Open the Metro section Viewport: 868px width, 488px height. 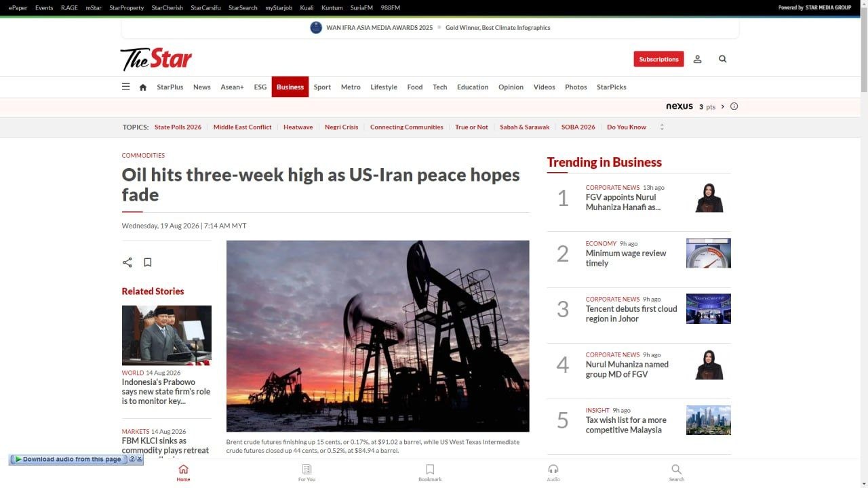[351, 87]
